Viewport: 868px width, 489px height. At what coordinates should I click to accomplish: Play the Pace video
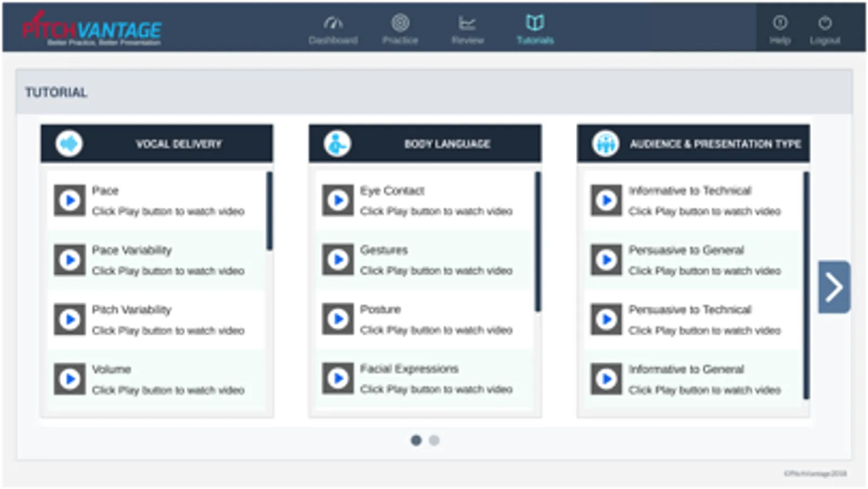[69, 200]
